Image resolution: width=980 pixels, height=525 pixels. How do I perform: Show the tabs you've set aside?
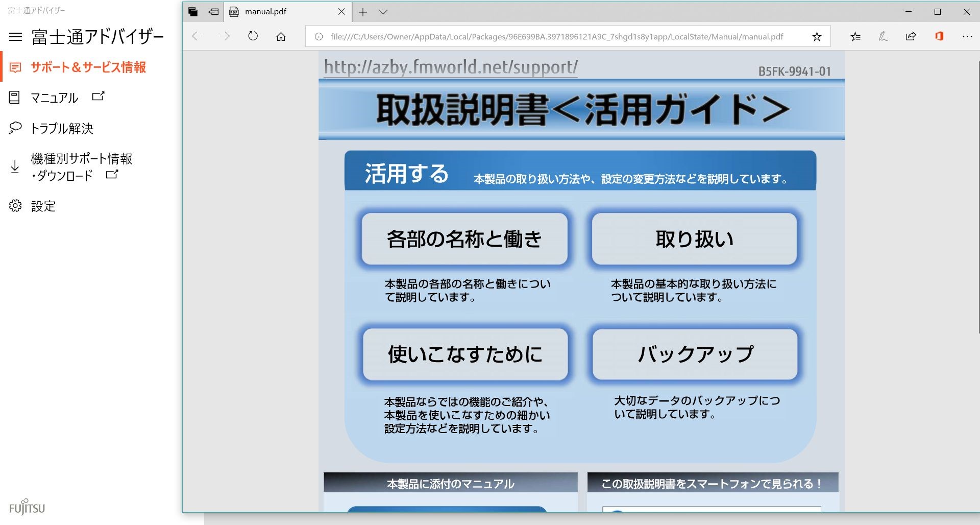(193, 12)
